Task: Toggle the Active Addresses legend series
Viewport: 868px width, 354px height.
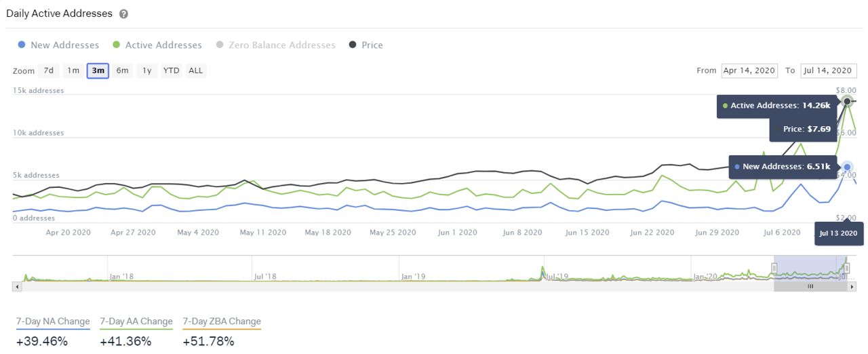Action: click(157, 45)
